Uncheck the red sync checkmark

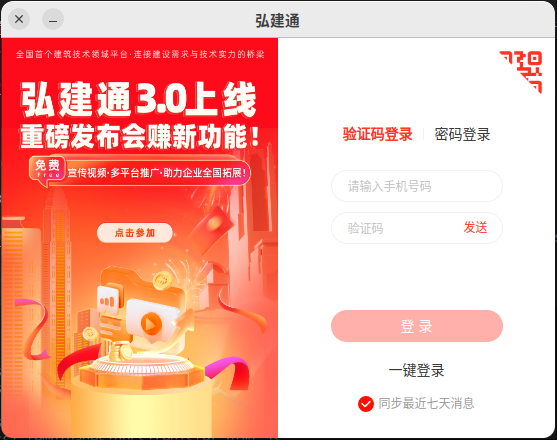(366, 404)
